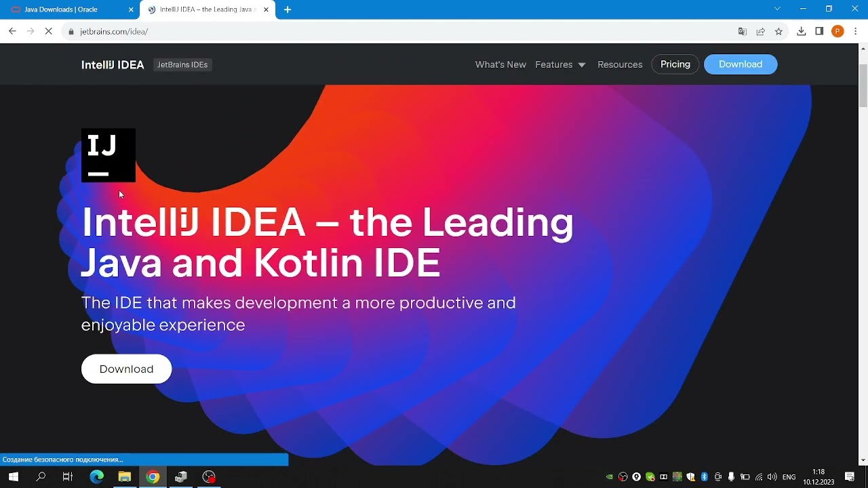Expand the Features dropdown menu

pyautogui.click(x=560, y=64)
